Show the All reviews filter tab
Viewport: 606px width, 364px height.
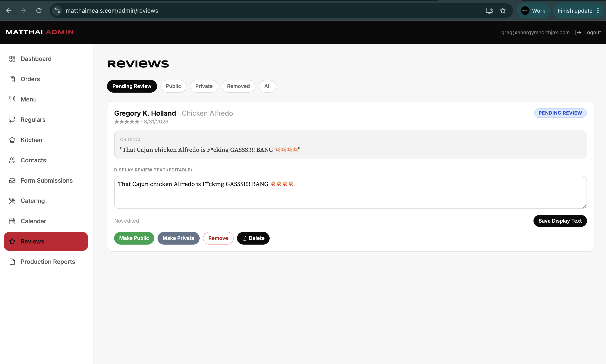tap(267, 86)
